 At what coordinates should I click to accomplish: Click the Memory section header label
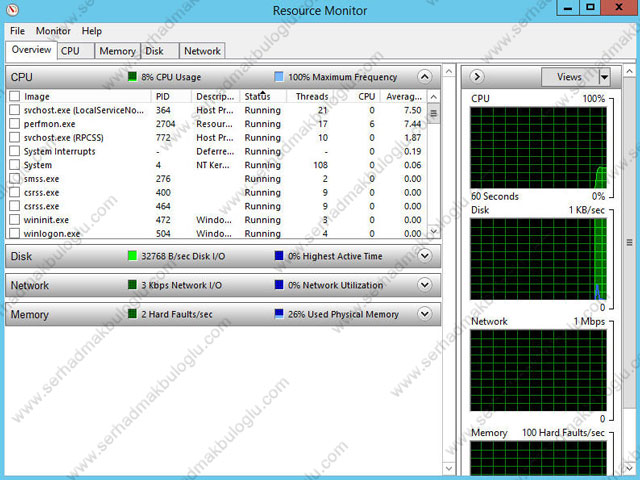29,314
